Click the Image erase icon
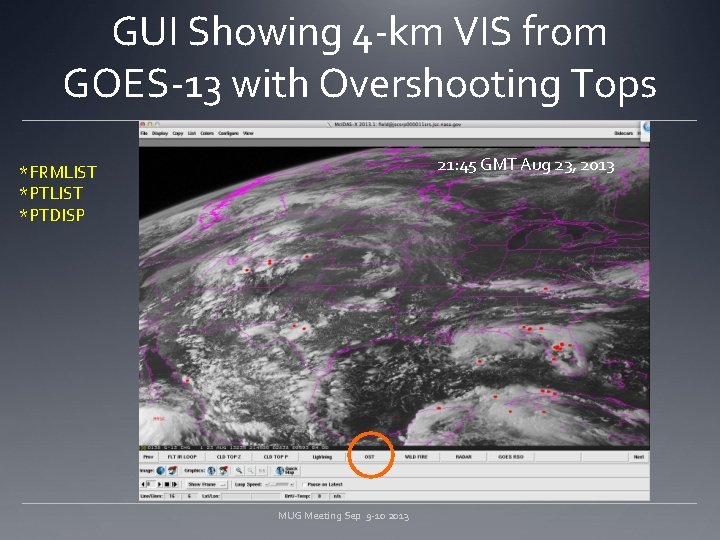The image size is (720, 540). point(173,471)
